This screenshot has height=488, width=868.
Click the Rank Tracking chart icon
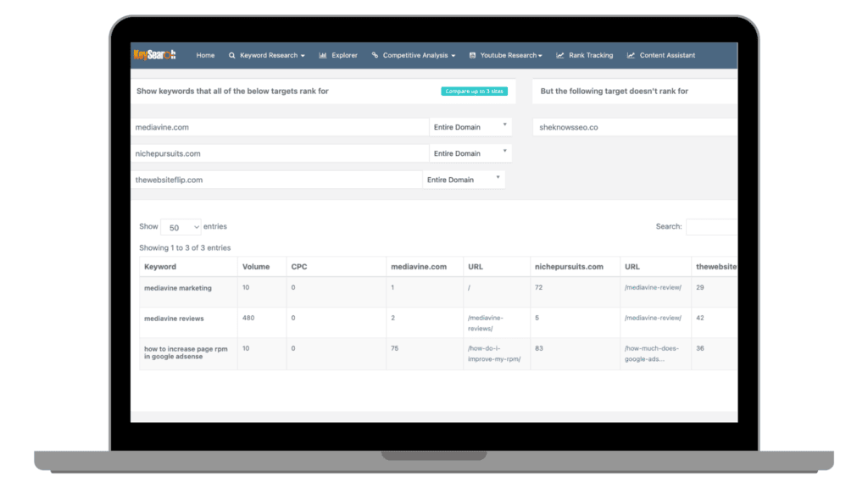coord(560,55)
